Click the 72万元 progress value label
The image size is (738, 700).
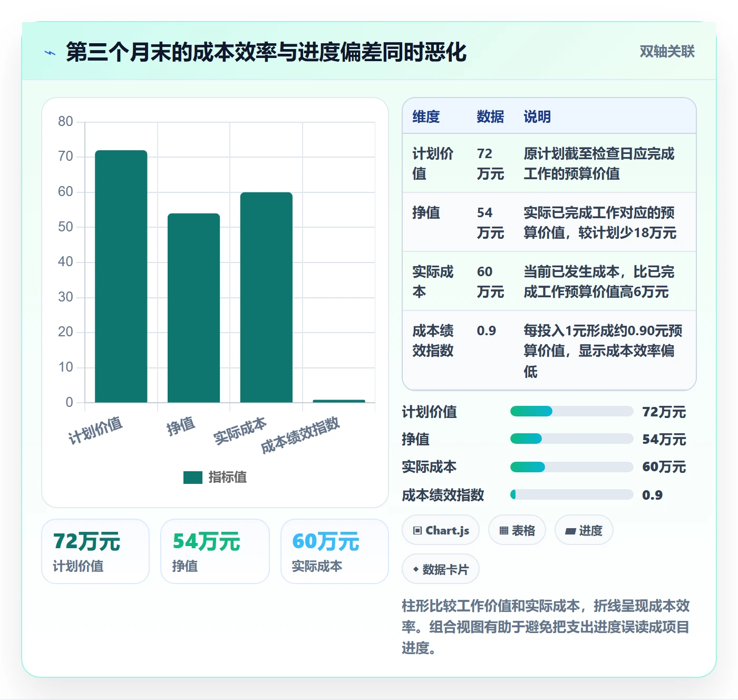point(664,412)
